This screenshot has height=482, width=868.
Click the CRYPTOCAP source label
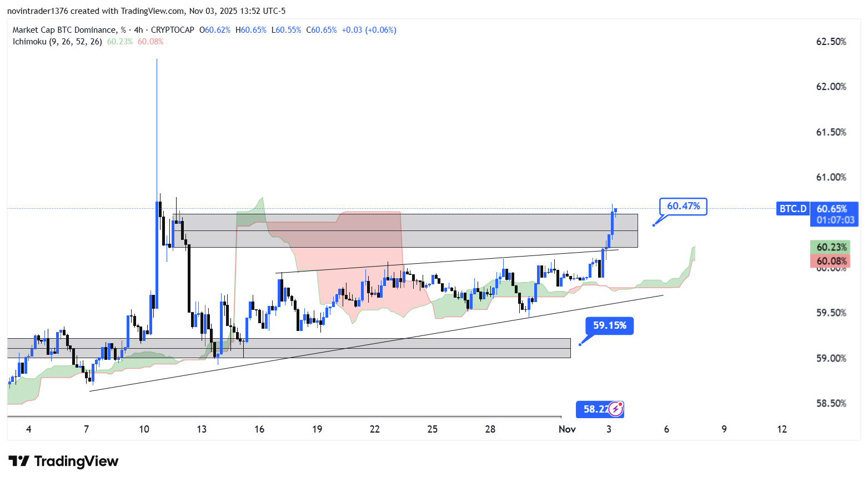click(x=172, y=30)
